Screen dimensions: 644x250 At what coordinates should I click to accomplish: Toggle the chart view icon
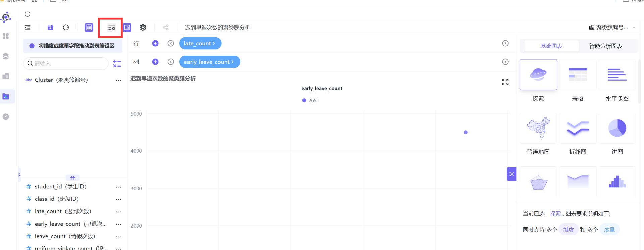(x=127, y=27)
